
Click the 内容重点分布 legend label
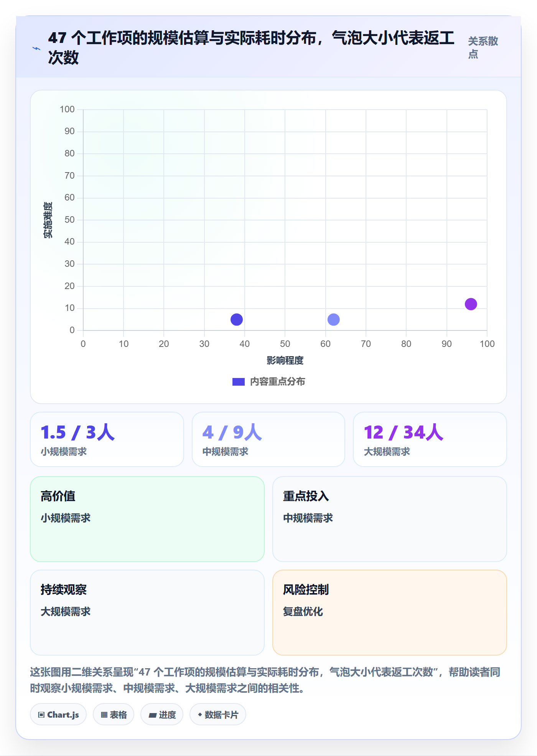point(278,382)
